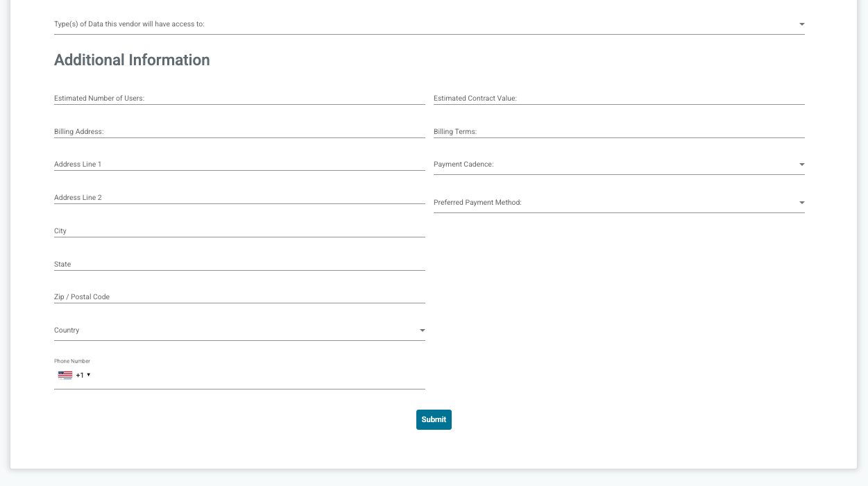Click the Additional Information section heading

click(132, 60)
